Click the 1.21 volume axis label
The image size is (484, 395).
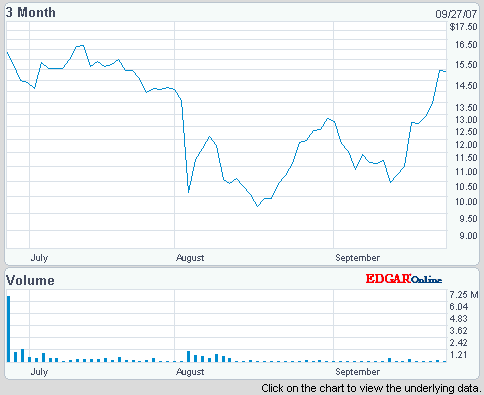458,355
